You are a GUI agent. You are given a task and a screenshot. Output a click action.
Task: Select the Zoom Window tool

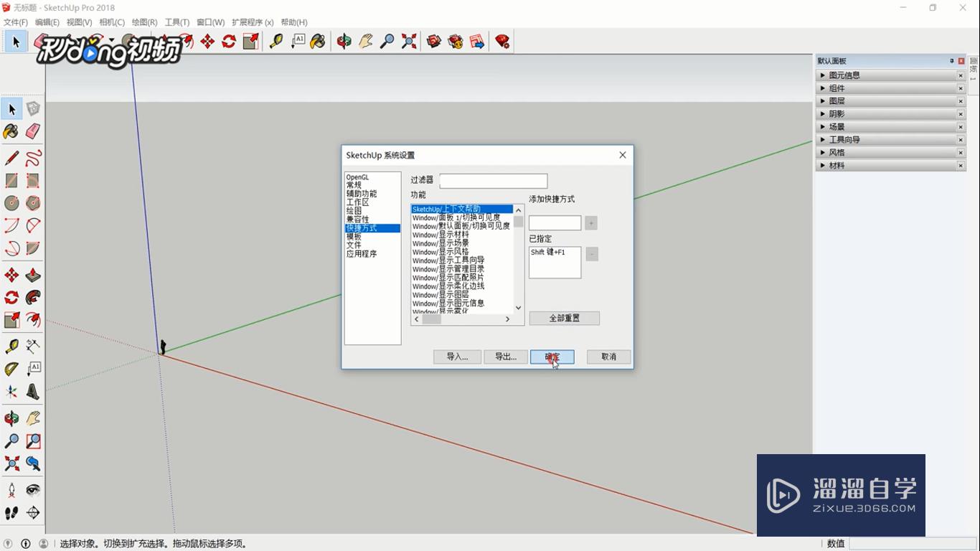33,441
